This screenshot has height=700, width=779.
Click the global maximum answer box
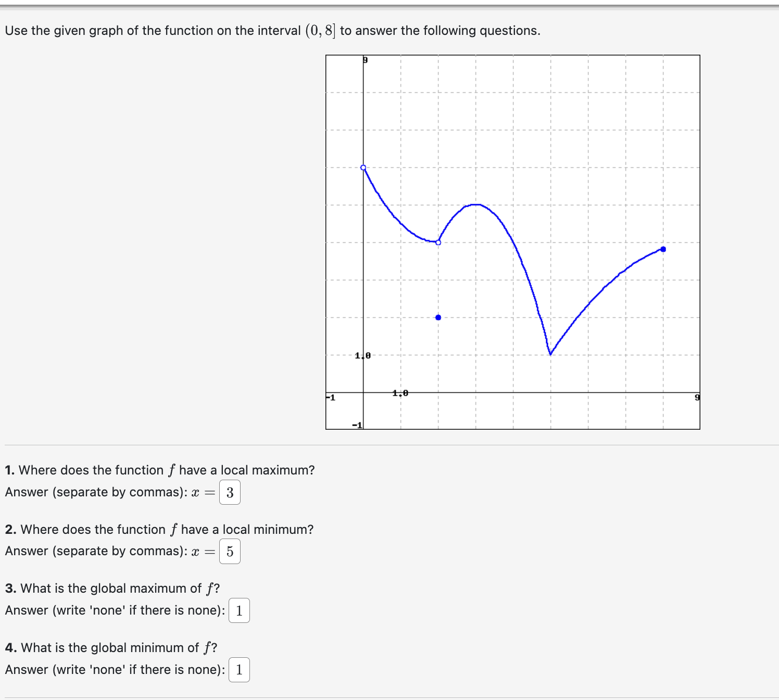pos(239,611)
